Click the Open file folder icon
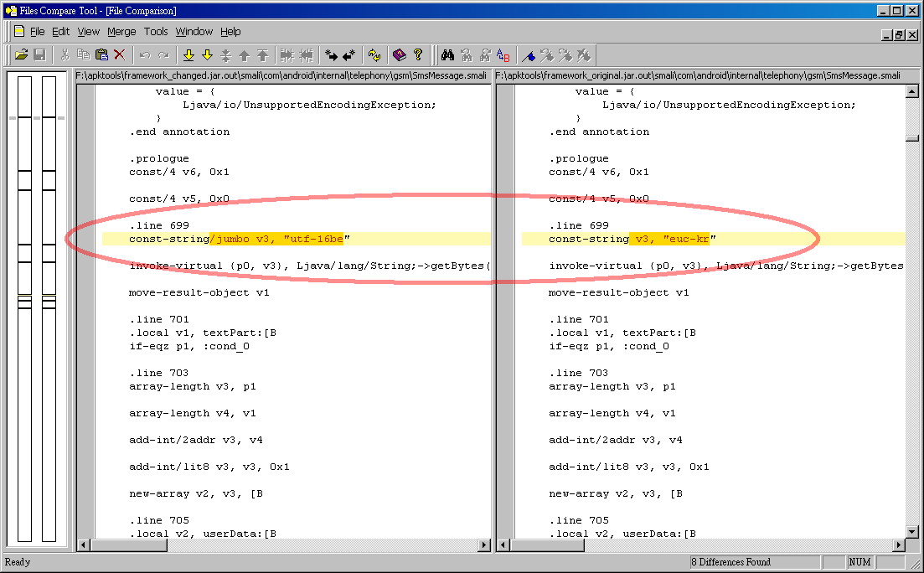This screenshot has height=573, width=924. (22, 55)
